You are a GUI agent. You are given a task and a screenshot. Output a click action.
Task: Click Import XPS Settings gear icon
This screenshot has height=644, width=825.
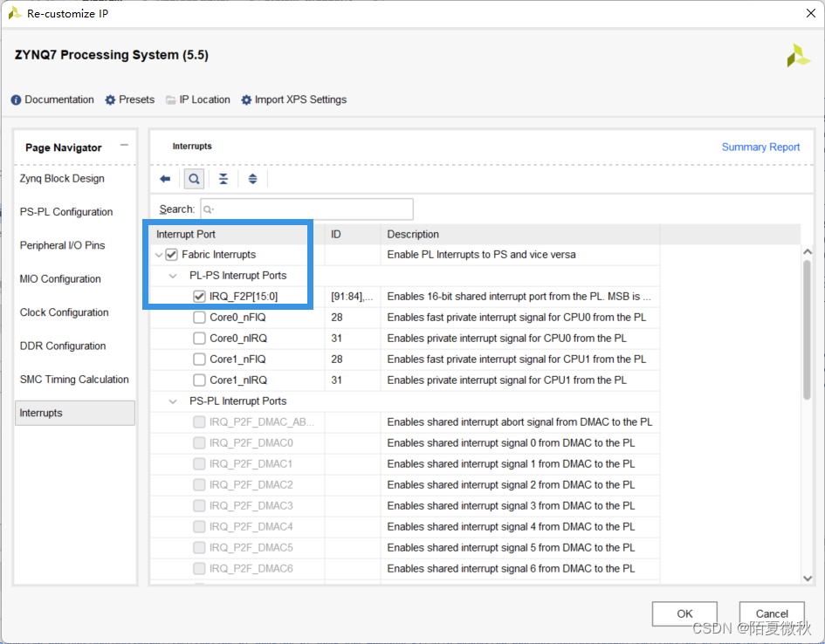[246, 99]
